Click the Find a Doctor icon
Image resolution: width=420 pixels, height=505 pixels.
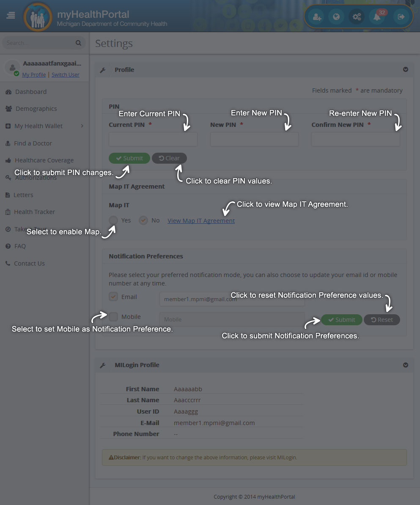point(8,143)
